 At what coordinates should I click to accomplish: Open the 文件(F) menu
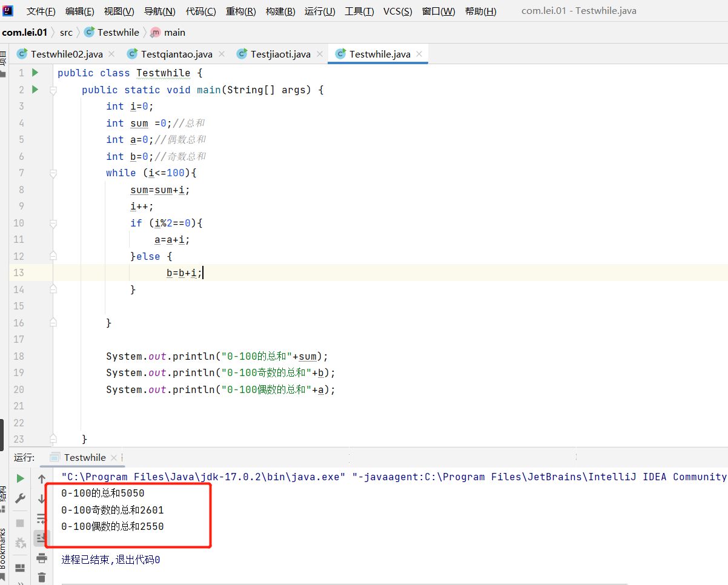41,12
